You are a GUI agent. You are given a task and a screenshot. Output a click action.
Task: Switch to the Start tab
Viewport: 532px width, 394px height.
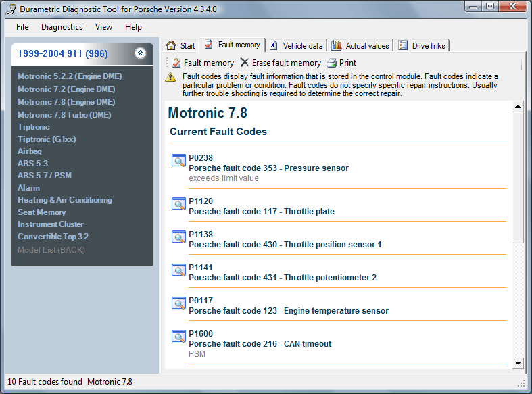(x=180, y=45)
